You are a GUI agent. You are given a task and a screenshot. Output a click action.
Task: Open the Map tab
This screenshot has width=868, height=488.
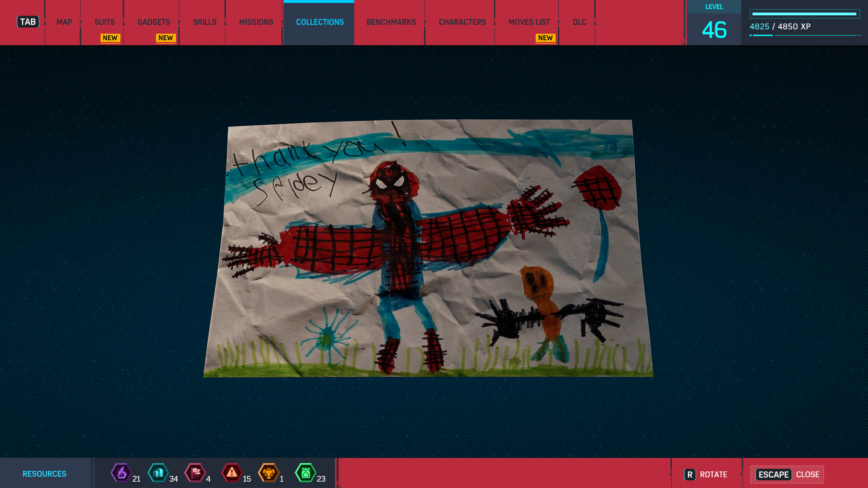click(x=64, y=22)
